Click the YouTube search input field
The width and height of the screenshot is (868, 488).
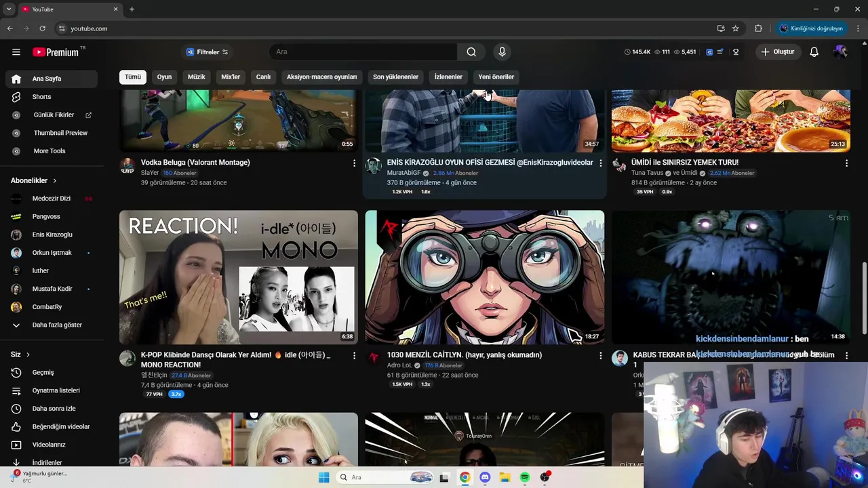click(363, 52)
